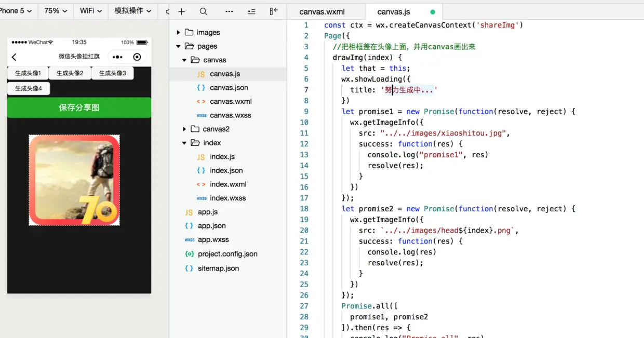The height and width of the screenshot is (338, 644).
Task: Click the title string '努力生成中...' in code
Action: click(409, 90)
